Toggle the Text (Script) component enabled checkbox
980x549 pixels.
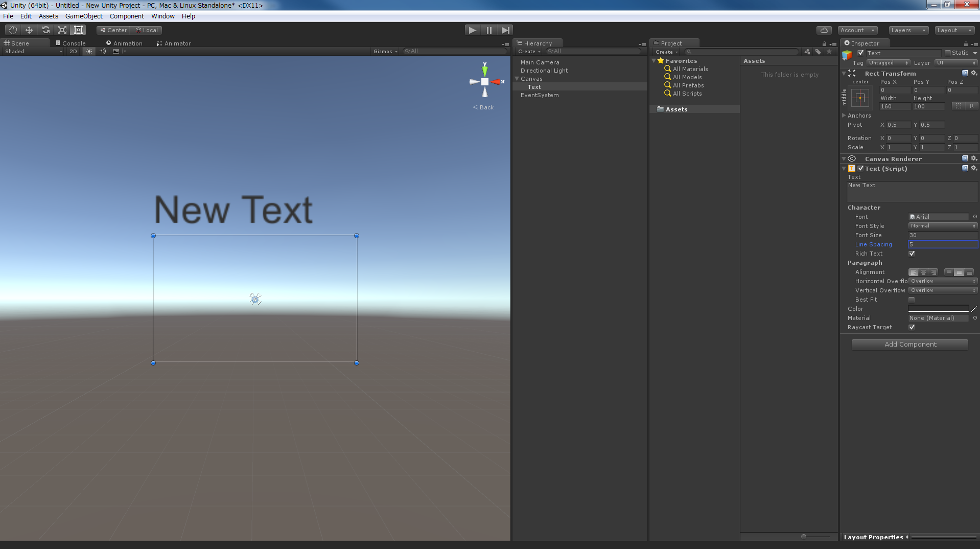[x=861, y=168]
